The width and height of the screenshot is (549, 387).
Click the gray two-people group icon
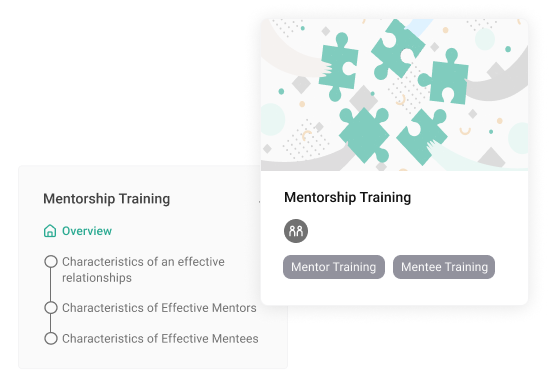tap(296, 231)
